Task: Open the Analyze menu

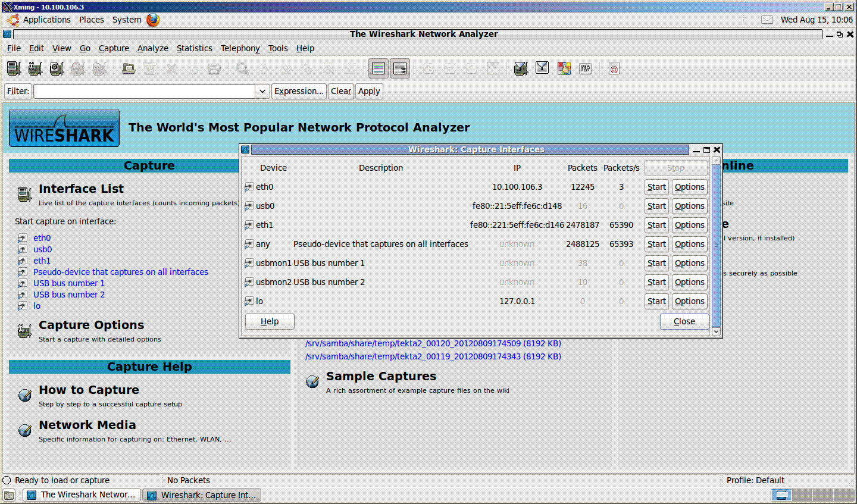Action: [153, 48]
